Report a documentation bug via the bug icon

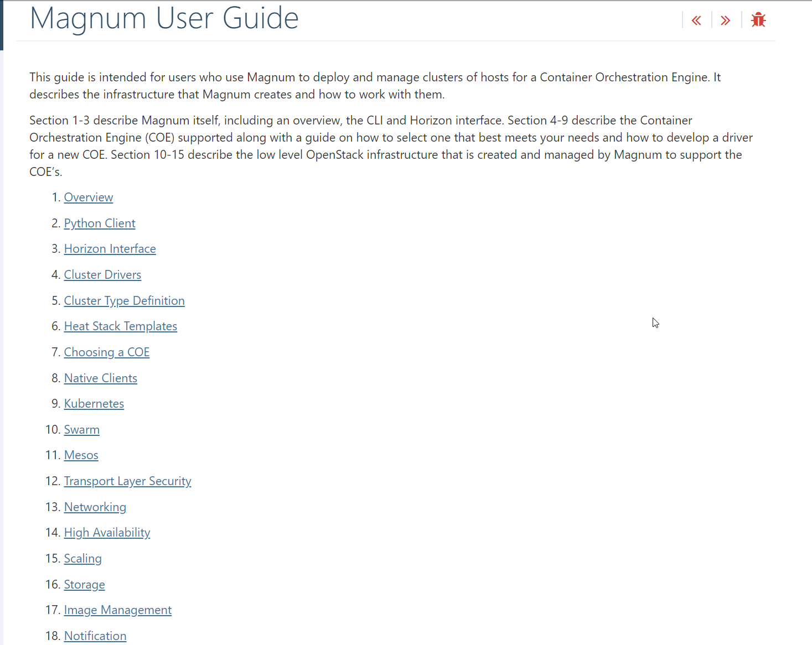pyautogui.click(x=758, y=20)
